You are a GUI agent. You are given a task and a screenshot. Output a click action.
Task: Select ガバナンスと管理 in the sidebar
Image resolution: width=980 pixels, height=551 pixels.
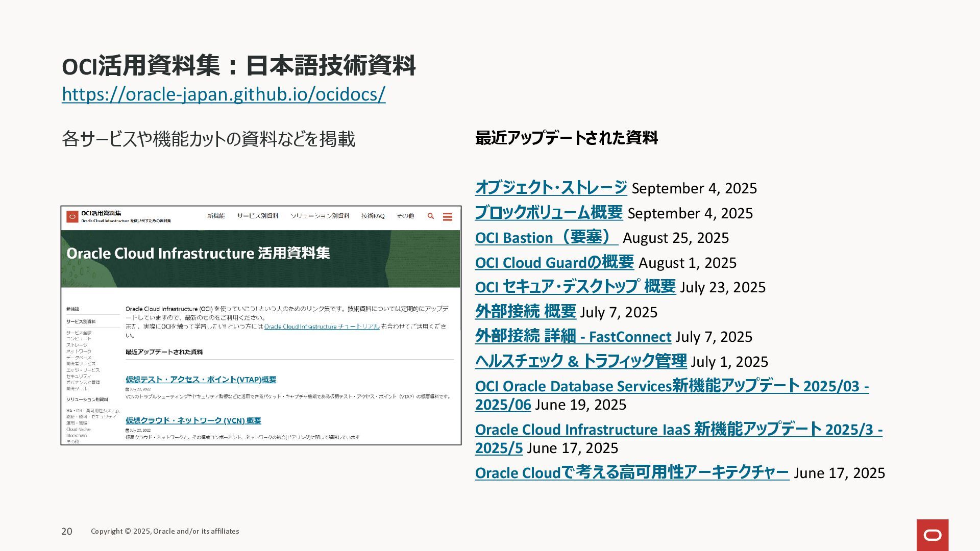click(83, 382)
